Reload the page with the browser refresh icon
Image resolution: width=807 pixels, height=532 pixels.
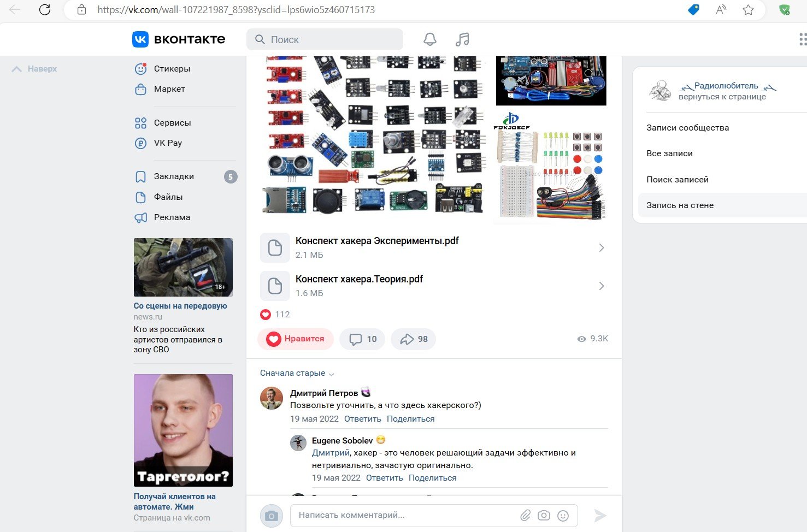point(45,9)
